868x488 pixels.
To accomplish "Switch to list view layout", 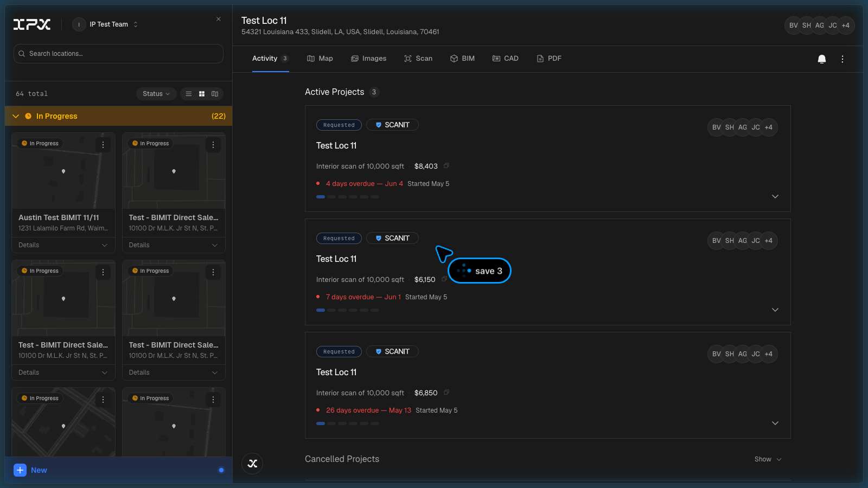I will pyautogui.click(x=189, y=94).
